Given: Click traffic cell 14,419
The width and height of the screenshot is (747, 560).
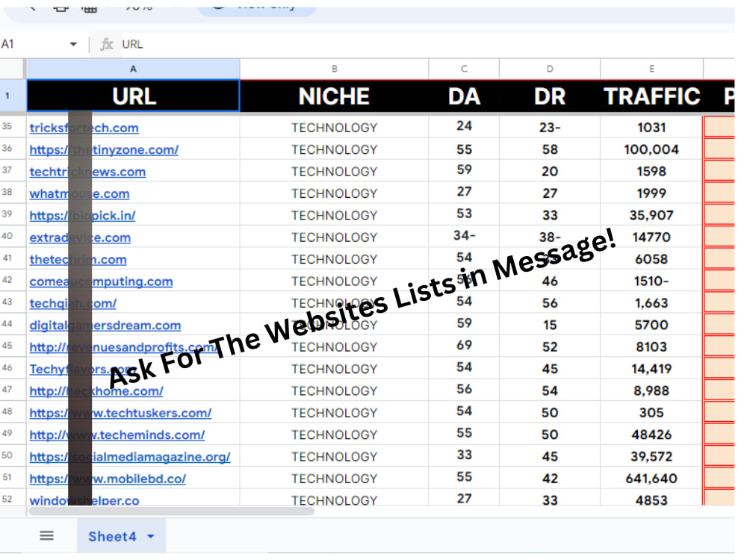Looking at the screenshot, I should (x=651, y=369).
